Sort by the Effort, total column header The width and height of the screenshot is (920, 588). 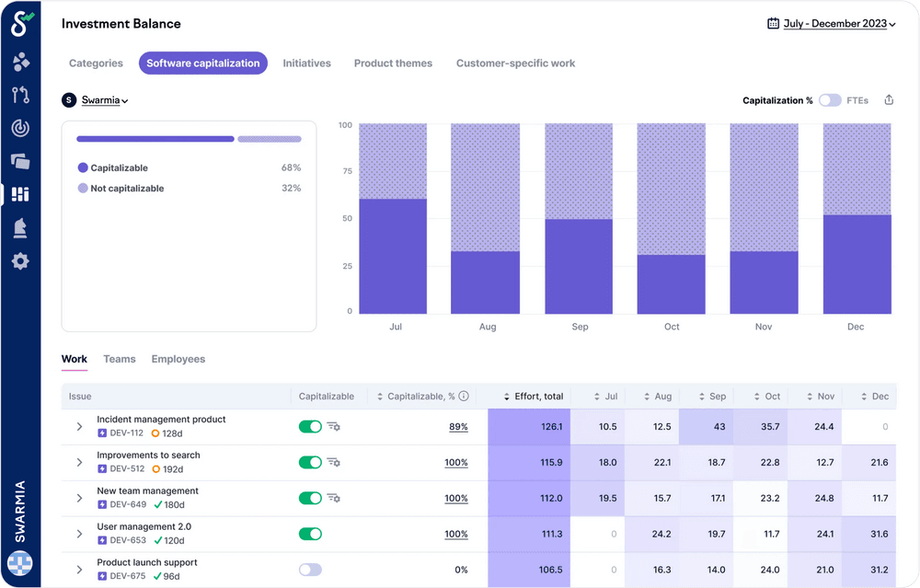coord(533,397)
